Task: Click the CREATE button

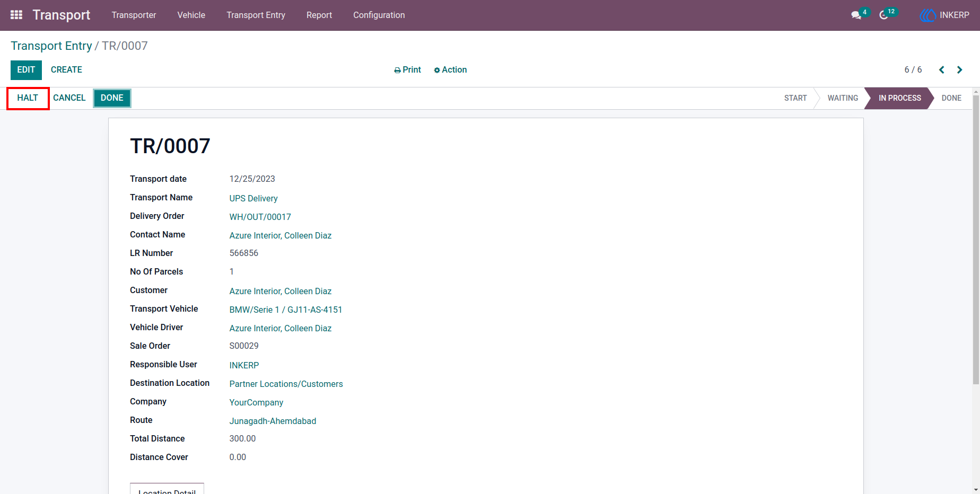Action: tap(66, 70)
